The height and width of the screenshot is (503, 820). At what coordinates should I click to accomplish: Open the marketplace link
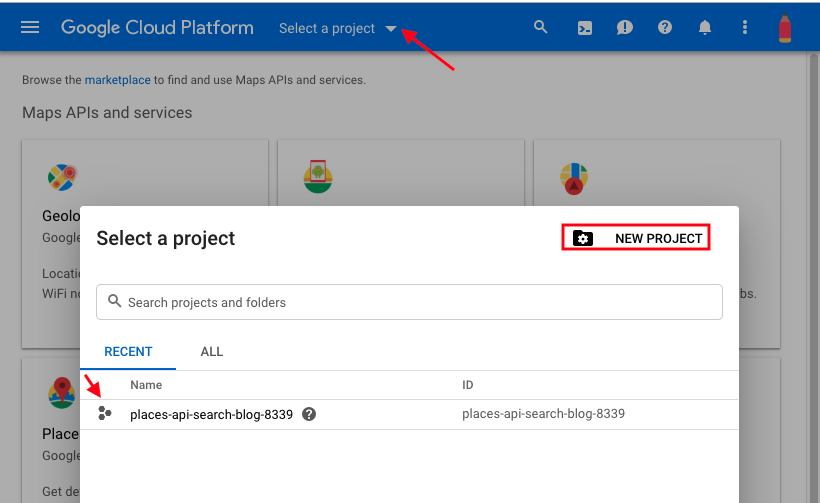click(x=117, y=80)
